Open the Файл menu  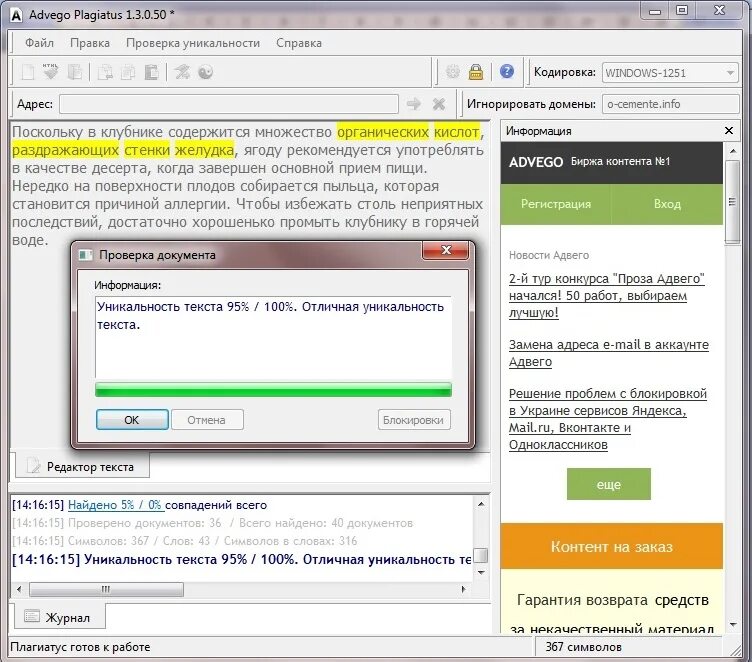(x=39, y=43)
